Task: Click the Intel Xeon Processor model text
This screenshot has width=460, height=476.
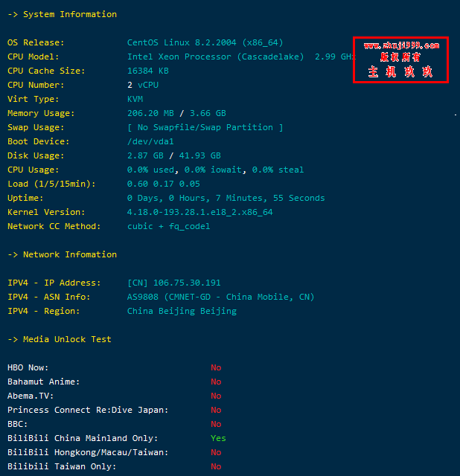Action: coord(179,57)
